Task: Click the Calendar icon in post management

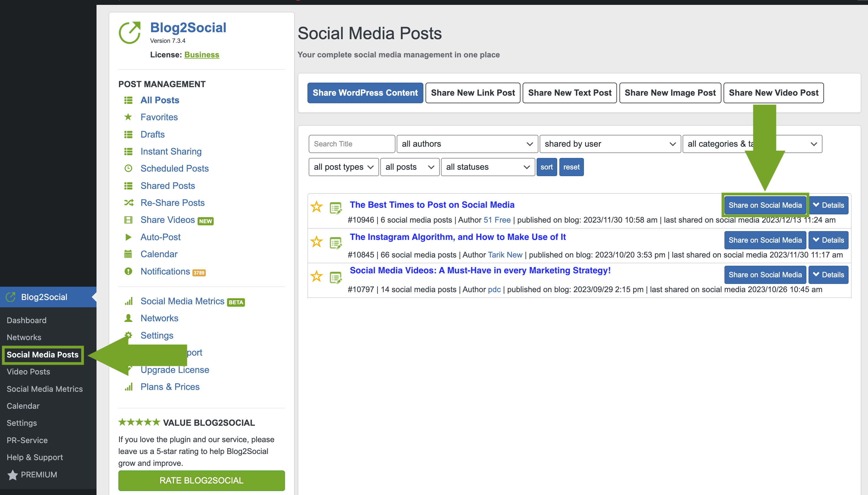Action: (x=128, y=254)
